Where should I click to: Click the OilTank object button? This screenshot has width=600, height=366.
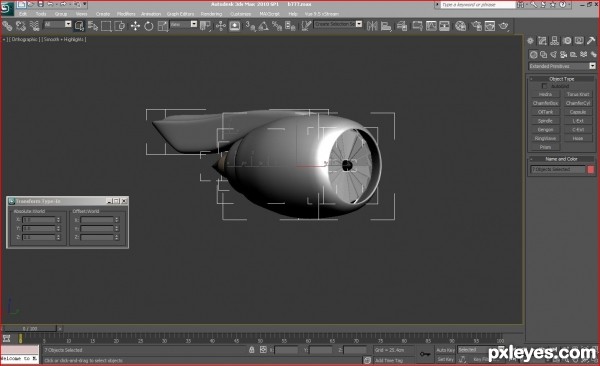[545, 112]
